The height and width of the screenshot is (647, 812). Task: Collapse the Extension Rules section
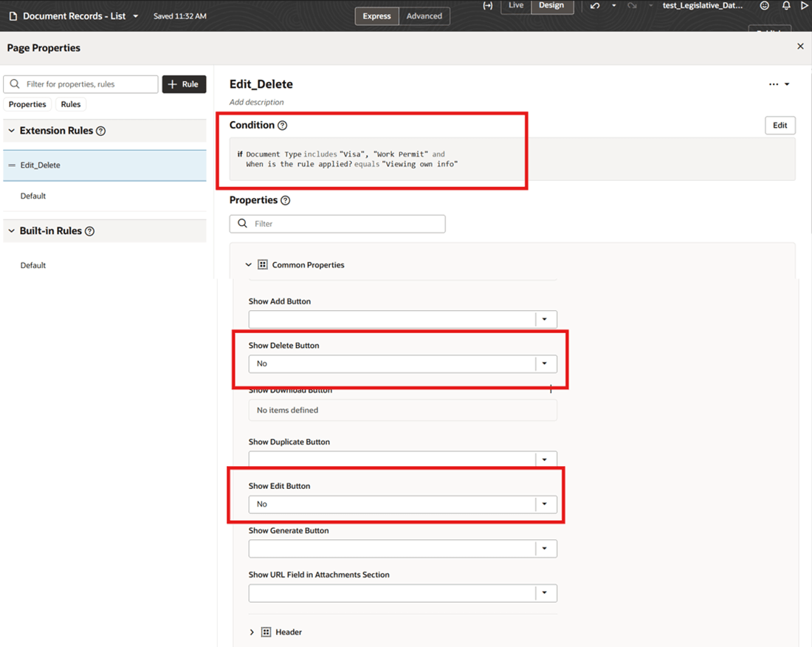(x=11, y=131)
